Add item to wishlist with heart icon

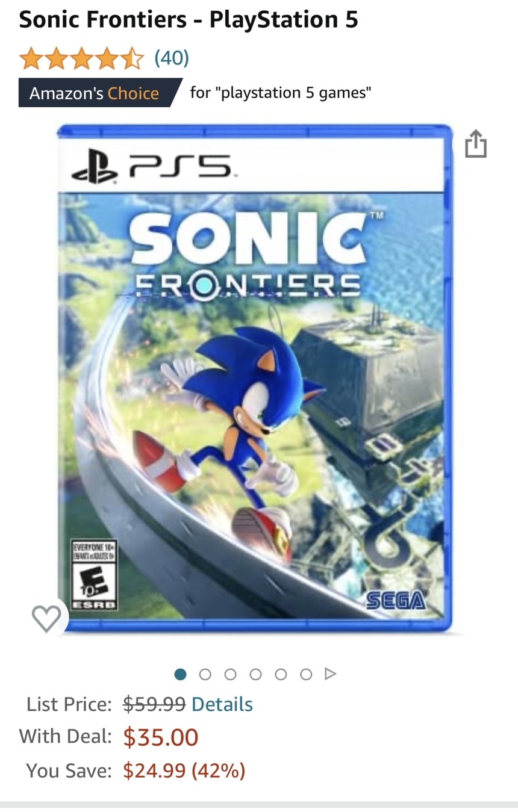pos(46,618)
